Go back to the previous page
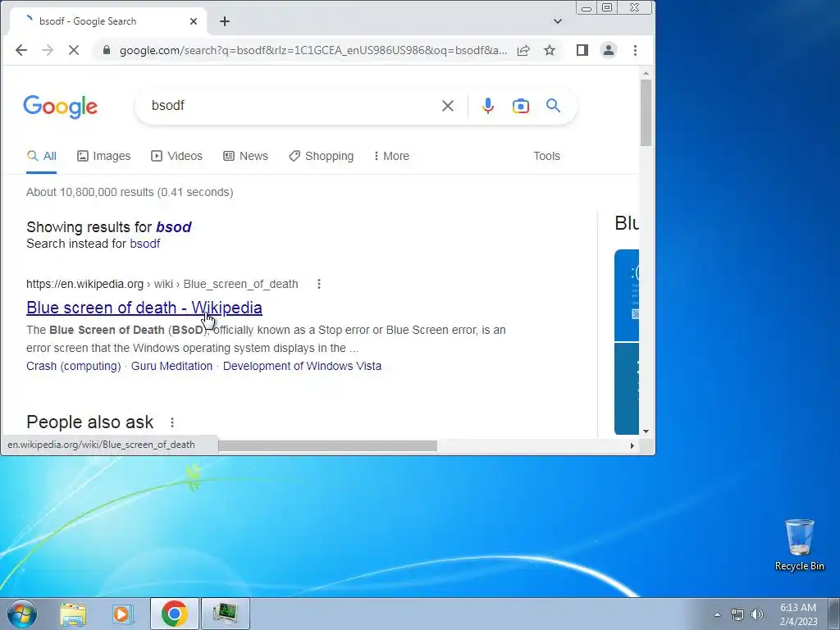The image size is (840, 630). pos(21,50)
